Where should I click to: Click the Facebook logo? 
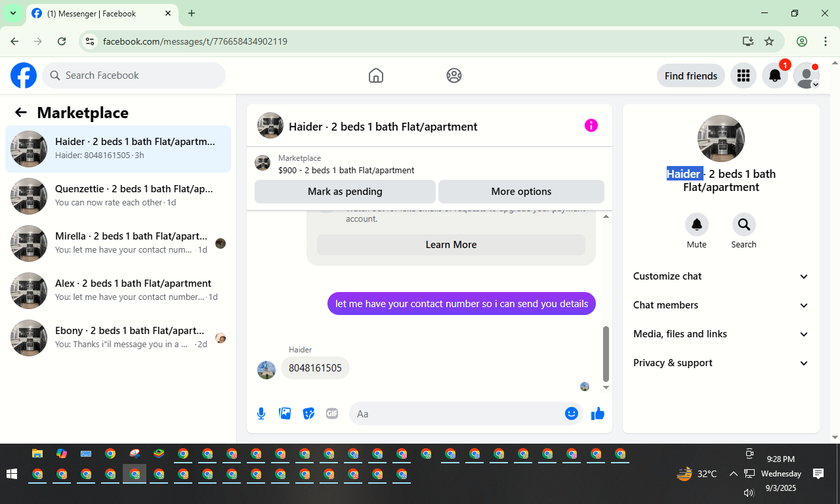(x=24, y=75)
